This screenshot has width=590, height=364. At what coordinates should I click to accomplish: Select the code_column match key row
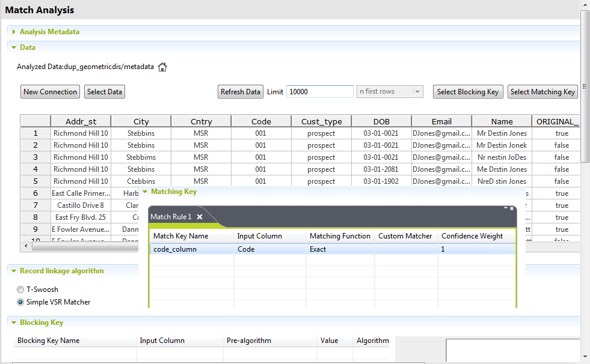click(175, 249)
